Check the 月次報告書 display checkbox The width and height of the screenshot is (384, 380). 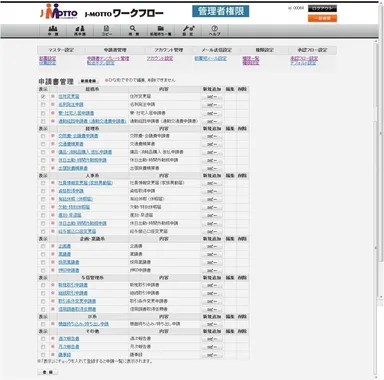click(x=43, y=347)
